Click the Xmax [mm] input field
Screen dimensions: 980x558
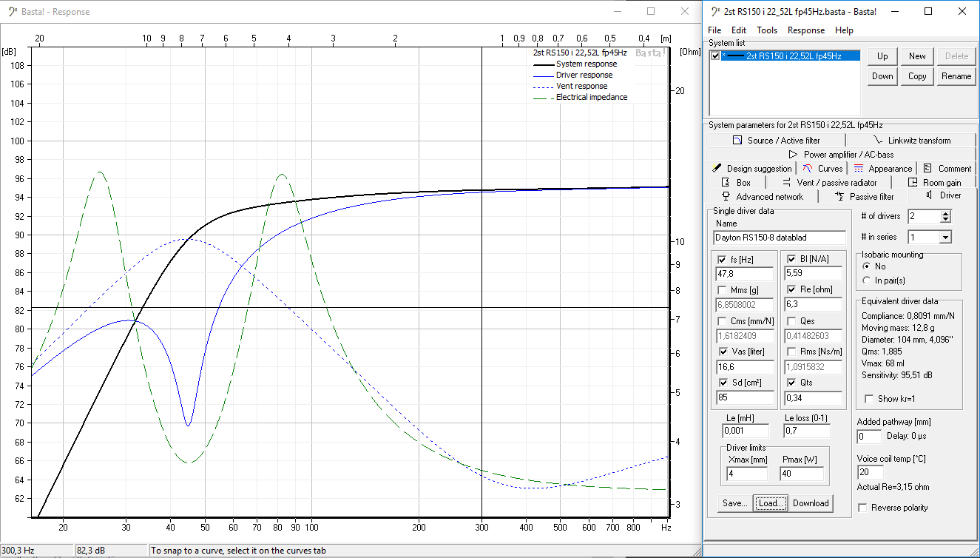click(x=748, y=474)
